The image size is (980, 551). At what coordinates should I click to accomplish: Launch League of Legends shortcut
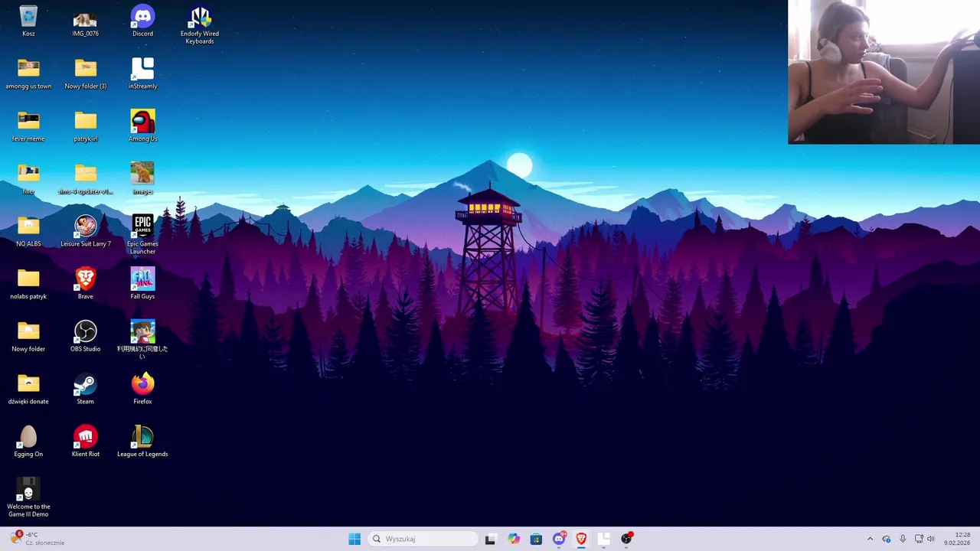pyautogui.click(x=142, y=442)
